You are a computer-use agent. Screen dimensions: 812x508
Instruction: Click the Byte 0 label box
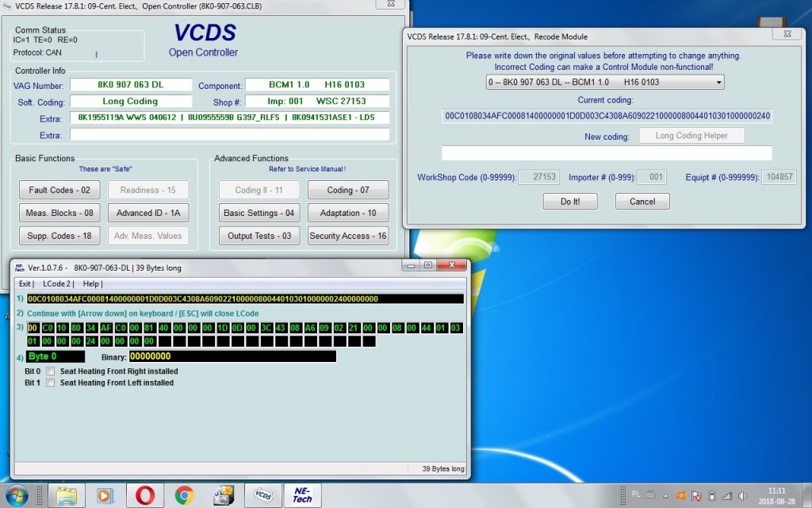click(x=55, y=356)
